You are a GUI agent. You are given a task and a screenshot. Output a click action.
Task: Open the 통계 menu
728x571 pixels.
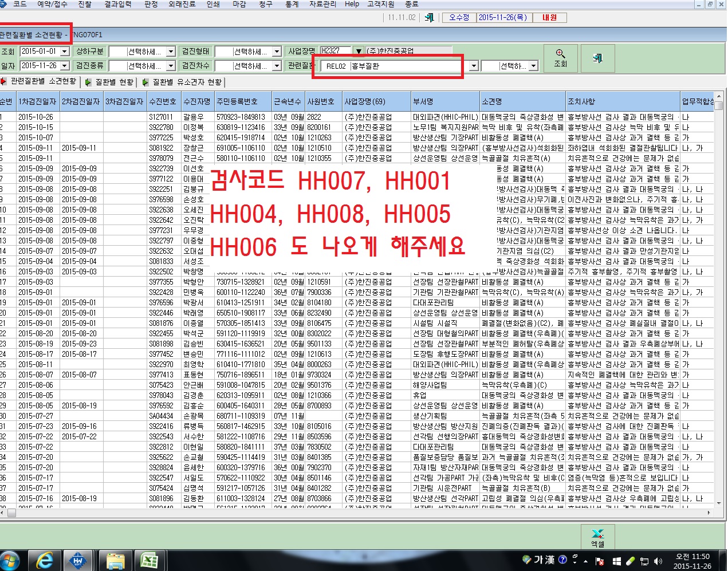292,4
